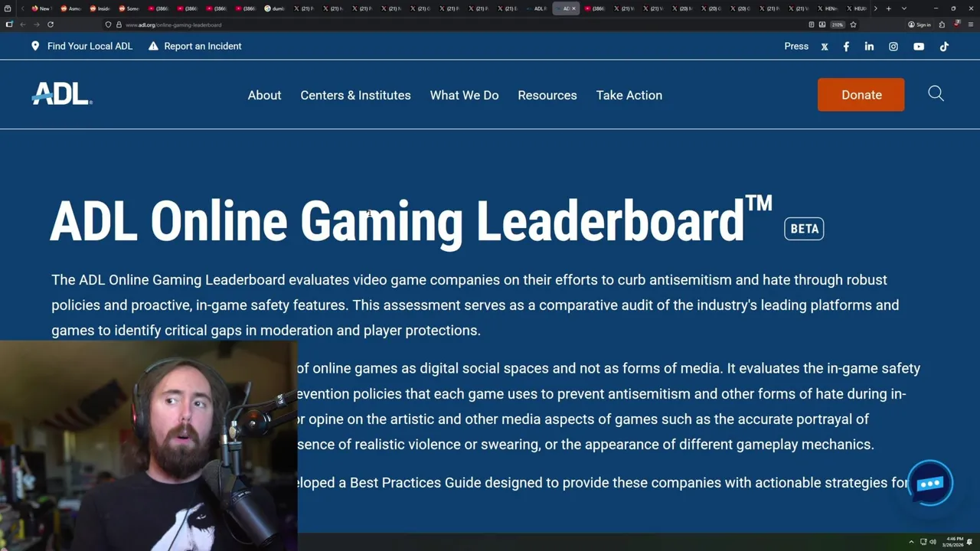Open Firefox View at tab bar start
The width and height of the screenshot is (980, 551).
(x=8, y=8)
